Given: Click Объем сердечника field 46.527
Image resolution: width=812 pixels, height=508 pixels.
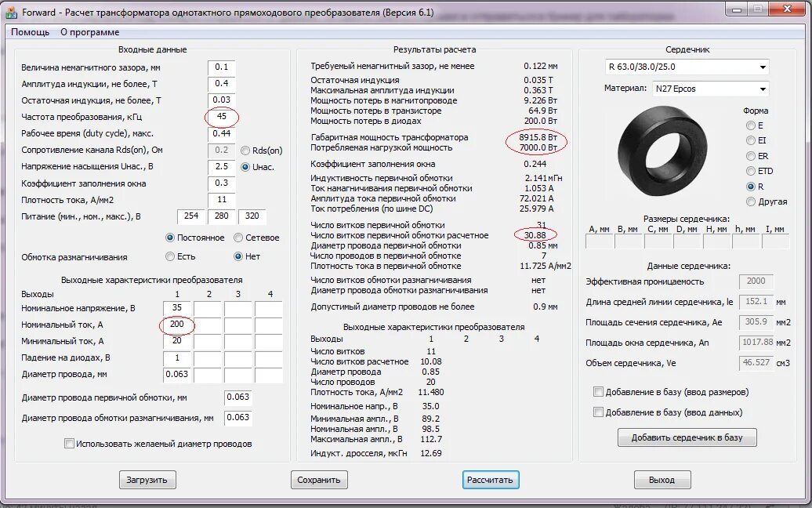Looking at the screenshot, I should tap(756, 363).
